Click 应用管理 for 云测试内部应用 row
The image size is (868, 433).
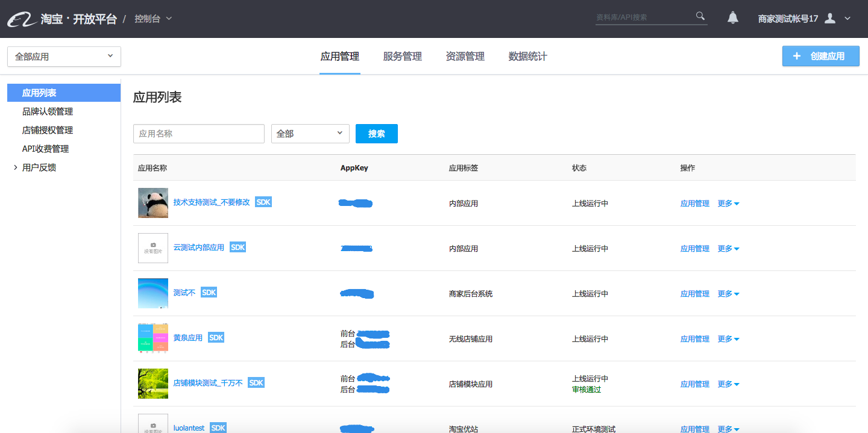[x=695, y=249]
